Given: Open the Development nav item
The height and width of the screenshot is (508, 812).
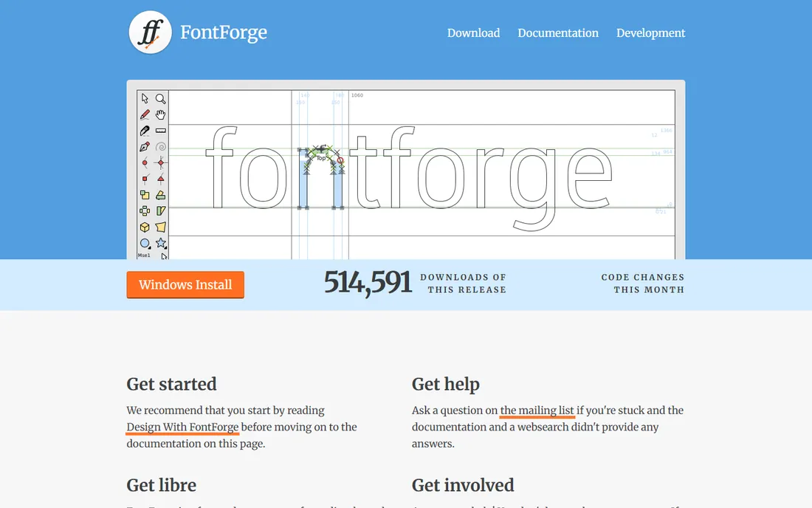Looking at the screenshot, I should pos(650,33).
